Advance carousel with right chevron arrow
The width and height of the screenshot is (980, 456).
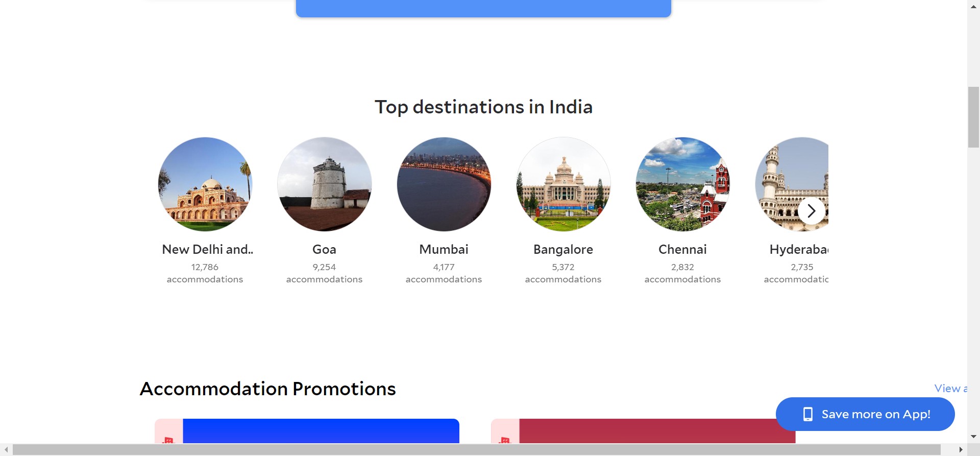[812, 211]
